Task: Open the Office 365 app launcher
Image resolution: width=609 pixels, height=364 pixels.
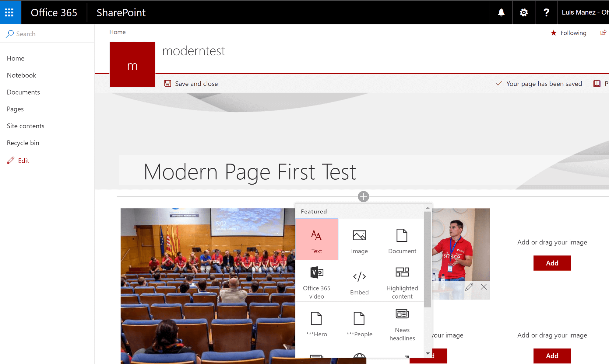Action: [10, 12]
